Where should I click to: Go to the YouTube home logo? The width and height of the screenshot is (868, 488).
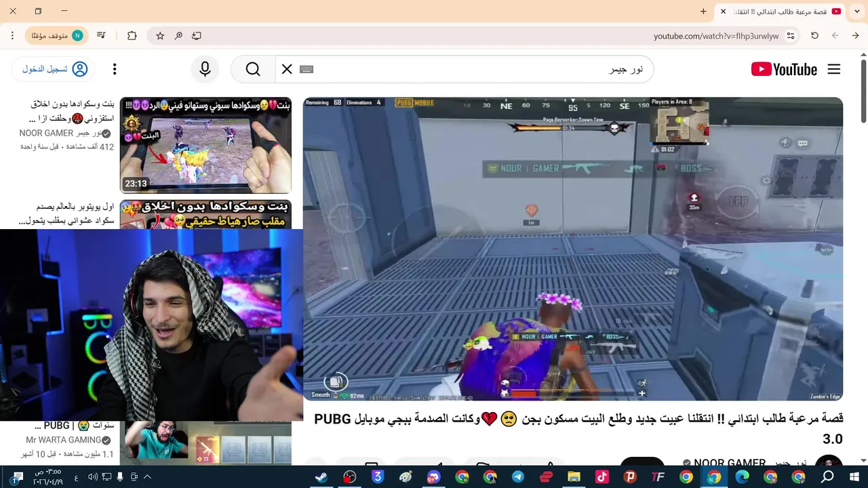(x=784, y=69)
